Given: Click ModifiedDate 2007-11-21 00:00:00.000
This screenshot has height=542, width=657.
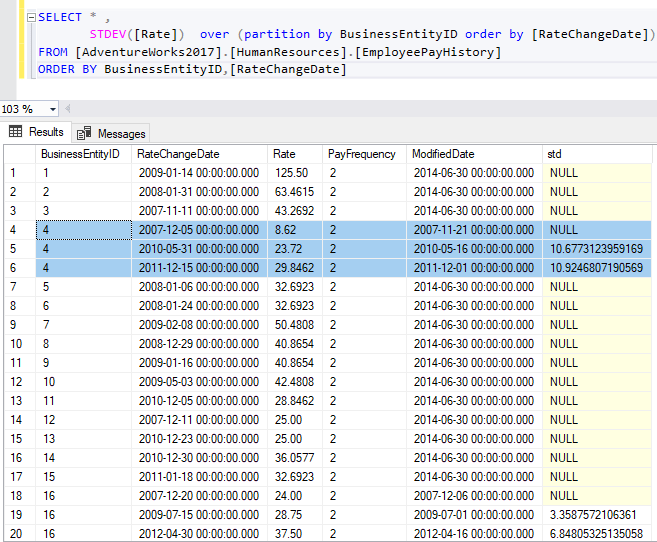Looking at the screenshot, I should (474, 230).
